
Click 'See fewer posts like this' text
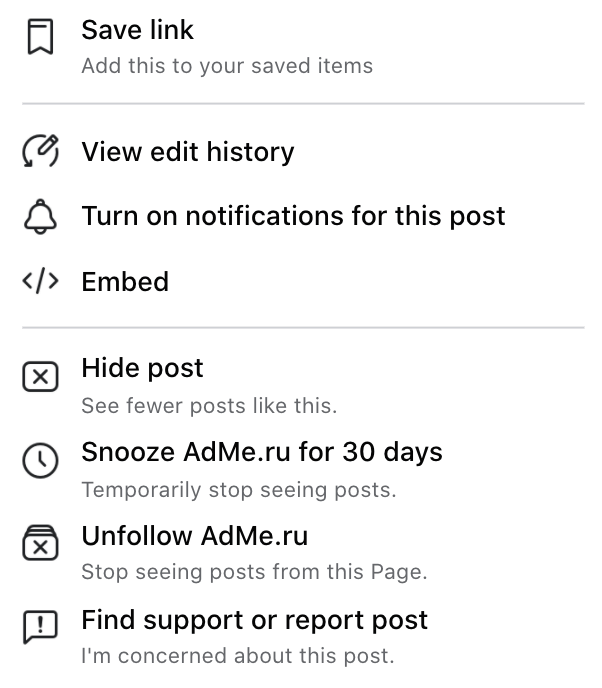209,405
